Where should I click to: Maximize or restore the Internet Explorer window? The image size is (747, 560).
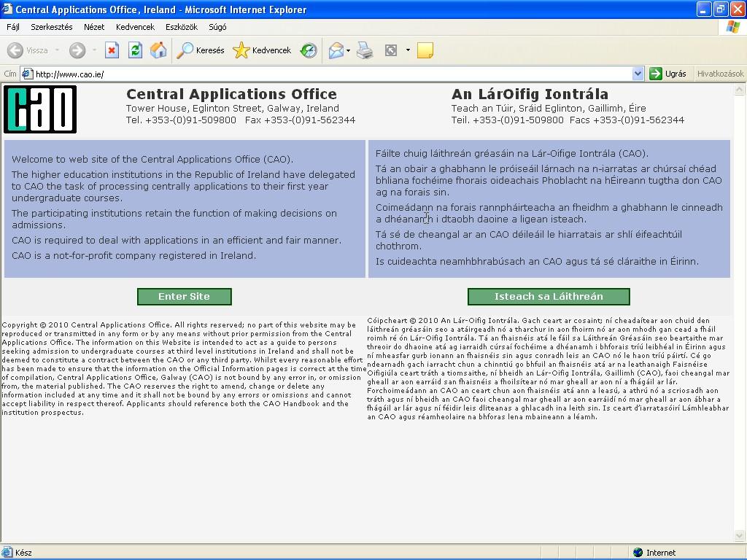(x=720, y=9)
